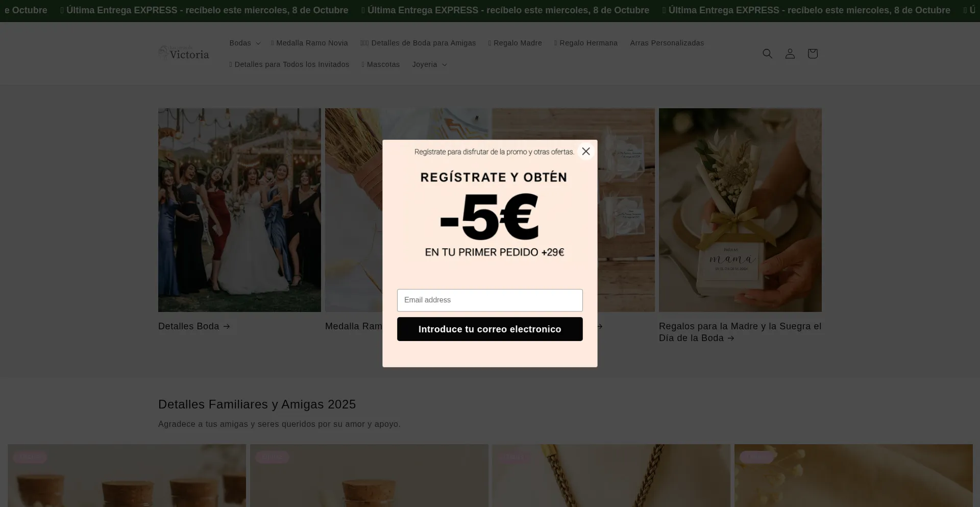Viewport: 980px width, 507px height.
Task: Open the shopping cart icon
Action: [x=812, y=54]
